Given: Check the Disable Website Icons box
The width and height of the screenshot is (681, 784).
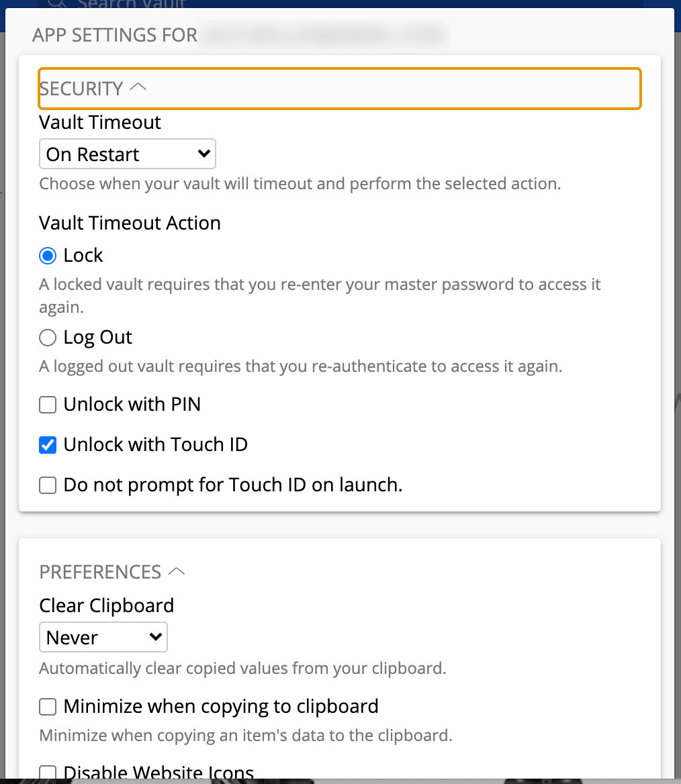Looking at the screenshot, I should coord(48,772).
